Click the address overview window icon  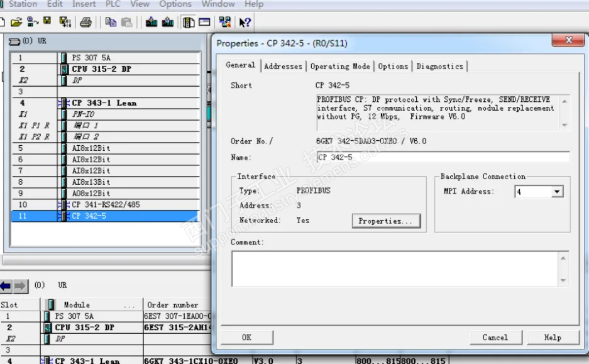point(204,22)
